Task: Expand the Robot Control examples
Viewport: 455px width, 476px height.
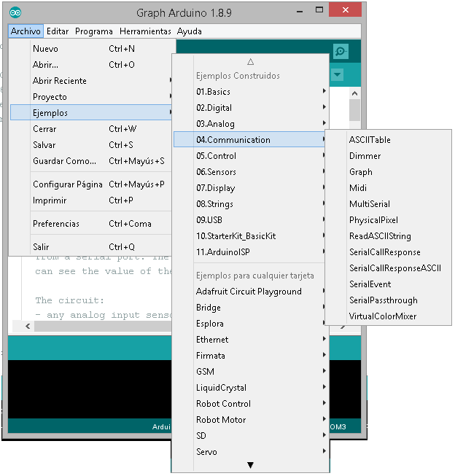Action: tap(251, 404)
